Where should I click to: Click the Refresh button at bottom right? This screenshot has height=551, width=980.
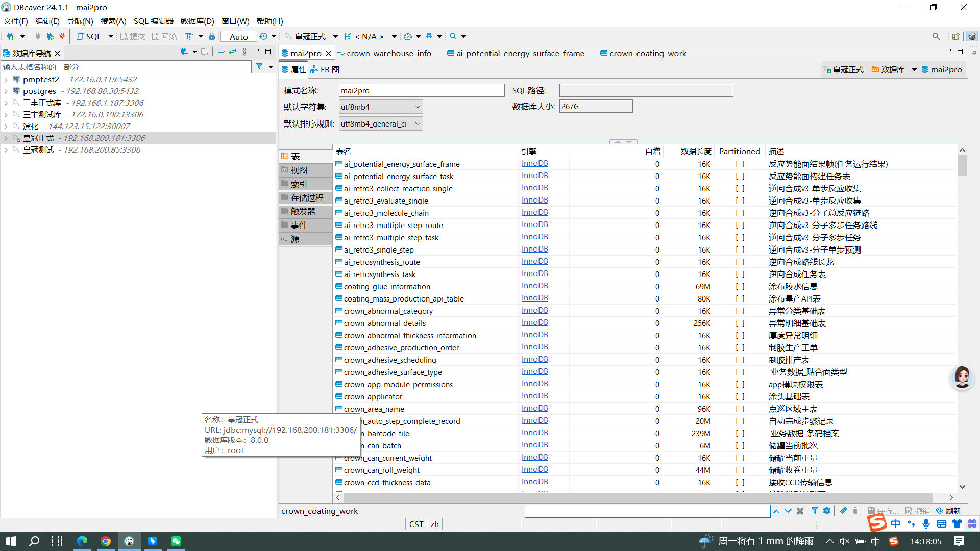click(x=949, y=511)
